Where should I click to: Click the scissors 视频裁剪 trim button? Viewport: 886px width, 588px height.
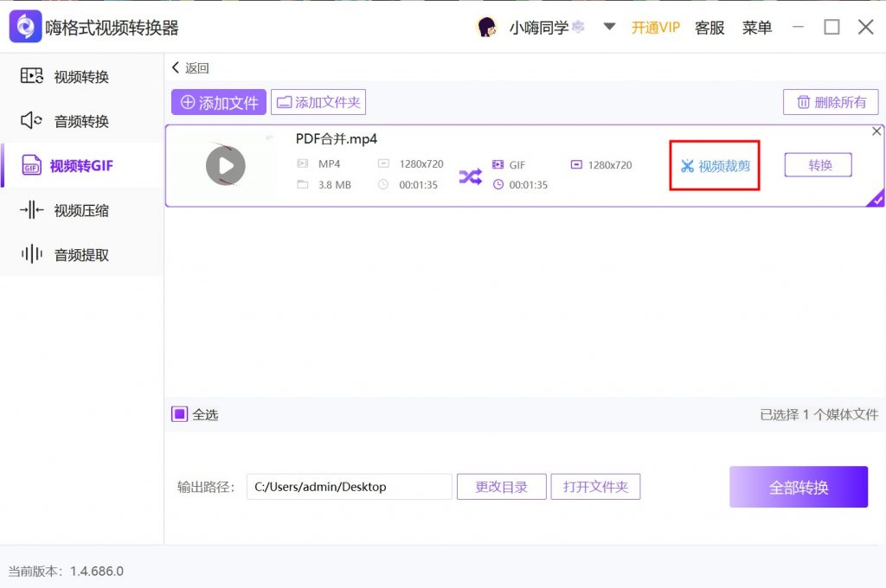pos(715,166)
